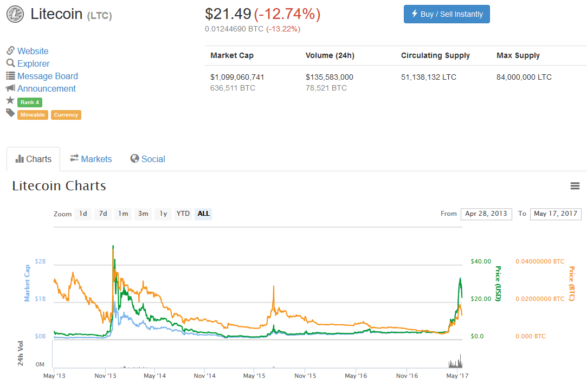The height and width of the screenshot is (392, 587).
Task: Click the 24h Vol axis label
Action: [x=20, y=353]
